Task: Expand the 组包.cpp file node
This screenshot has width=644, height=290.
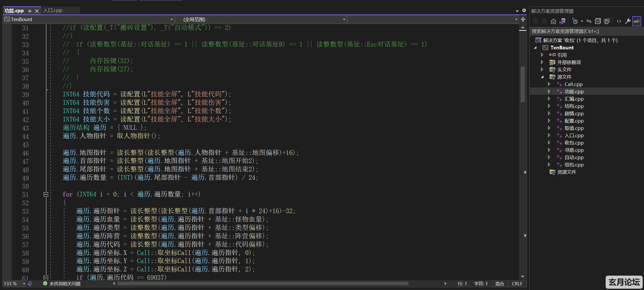Action: coord(549,165)
